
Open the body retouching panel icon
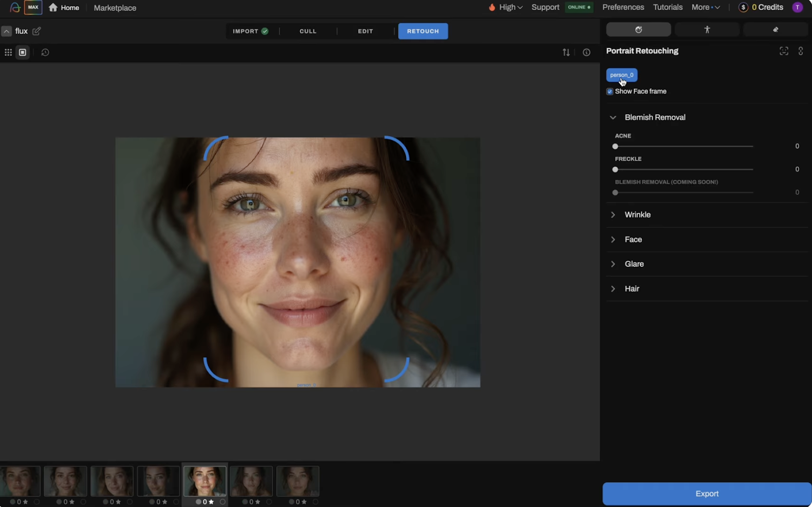[x=707, y=30]
